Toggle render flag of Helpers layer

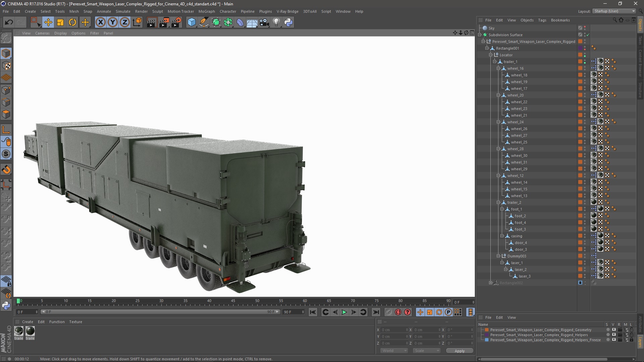pyautogui.click(x=620, y=335)
